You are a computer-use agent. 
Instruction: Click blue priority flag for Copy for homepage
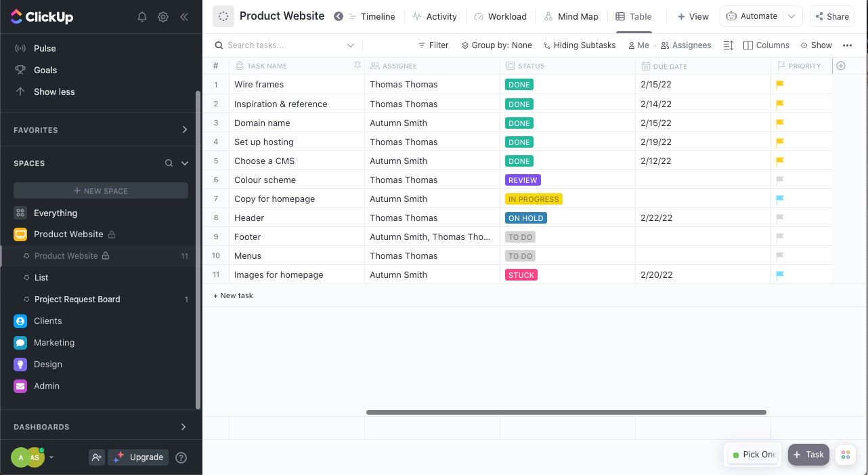click(x=780, y=199)
